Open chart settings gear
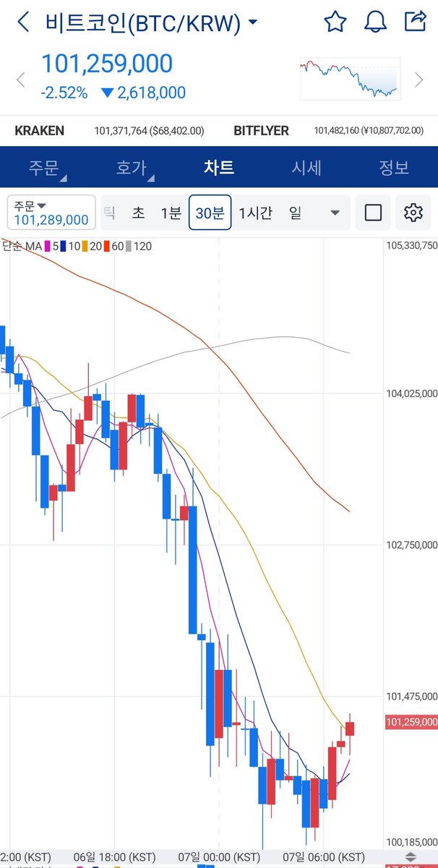 pyautogui.click(x=413, y=213)
